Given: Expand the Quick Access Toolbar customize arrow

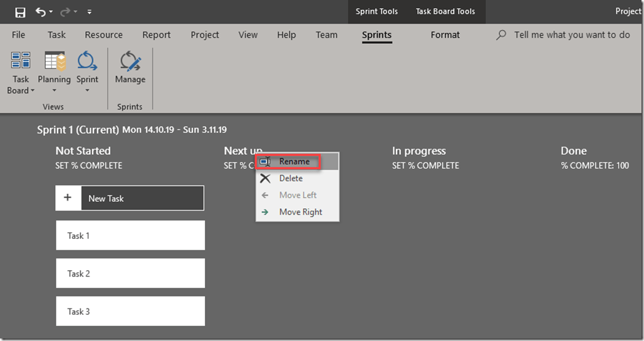Looking at the screenshot, I should 90,12.
